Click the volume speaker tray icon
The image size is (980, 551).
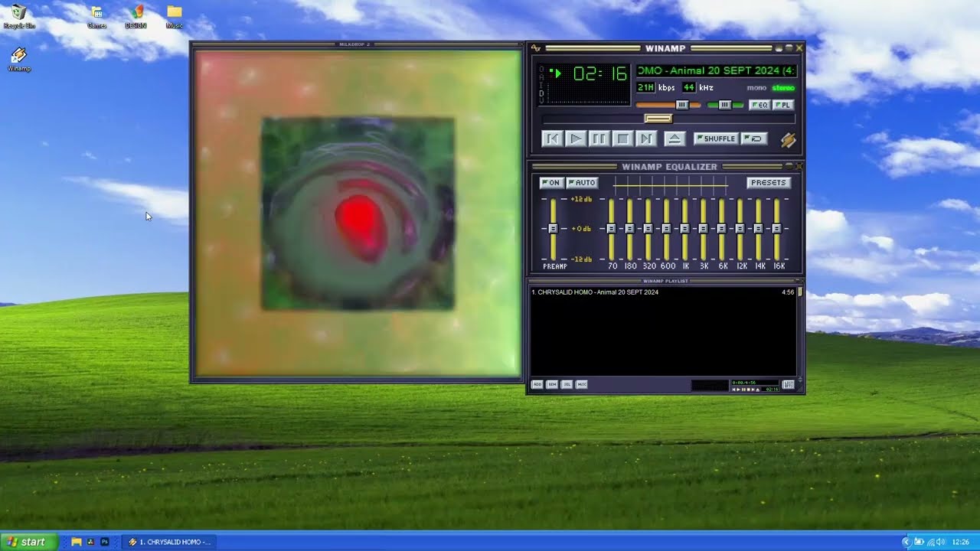[x=941, y=542]
